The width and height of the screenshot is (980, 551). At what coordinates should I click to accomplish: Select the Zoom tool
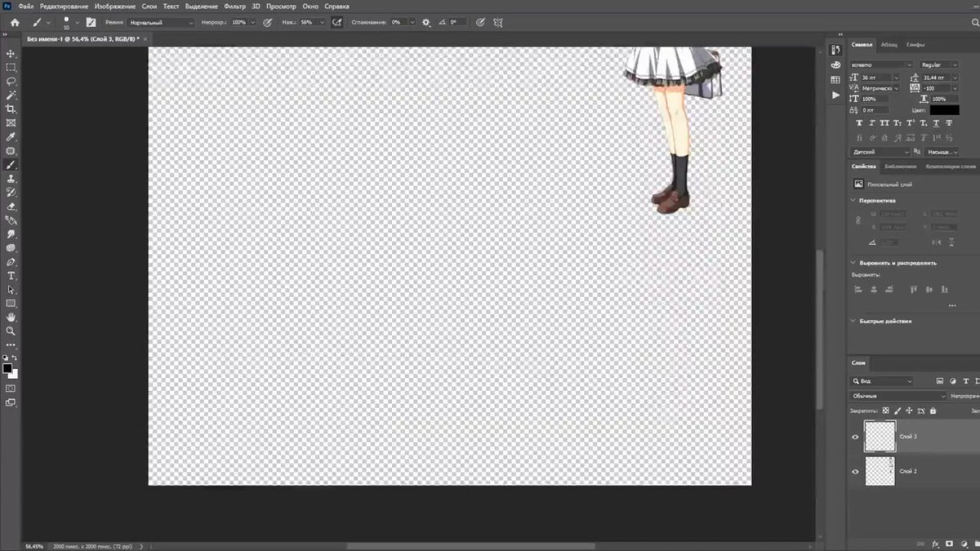[11, 331]
